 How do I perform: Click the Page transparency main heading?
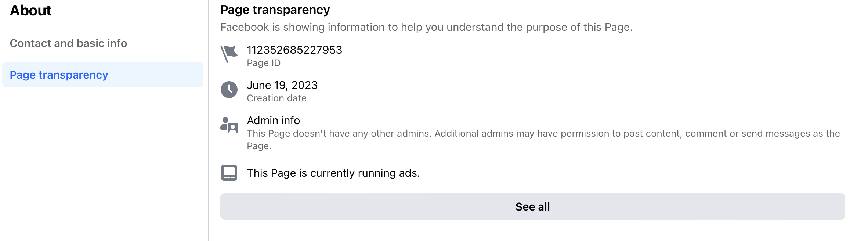tap(275, 10)
